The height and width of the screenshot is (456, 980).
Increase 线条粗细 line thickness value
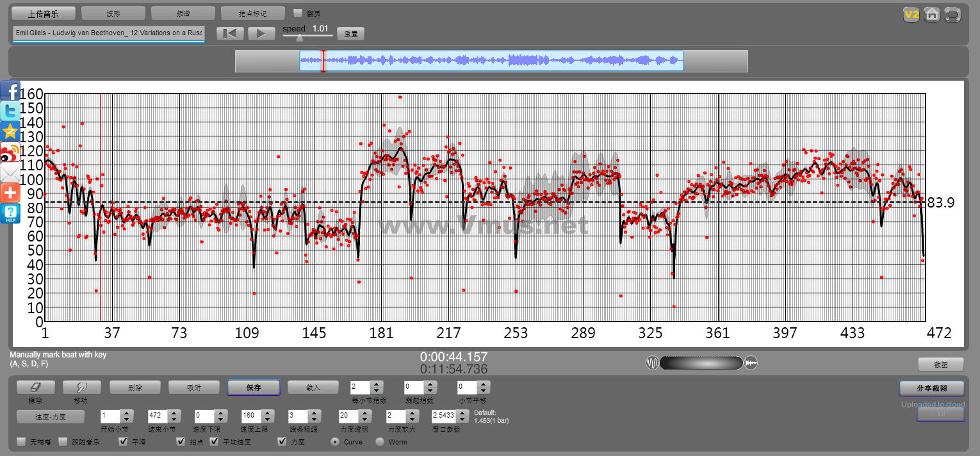tap(314, 412)
